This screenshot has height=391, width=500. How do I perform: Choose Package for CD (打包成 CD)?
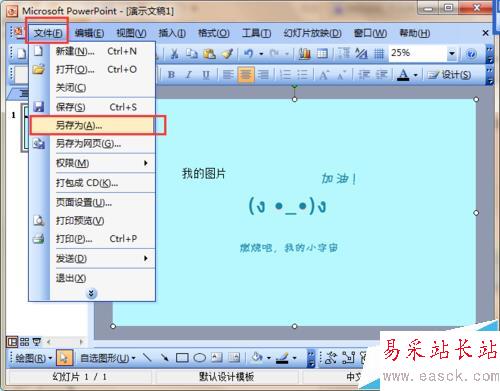92,183
